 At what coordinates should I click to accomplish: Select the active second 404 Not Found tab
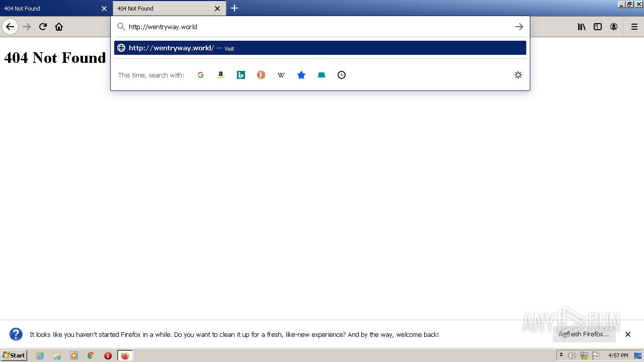point(164,9)
